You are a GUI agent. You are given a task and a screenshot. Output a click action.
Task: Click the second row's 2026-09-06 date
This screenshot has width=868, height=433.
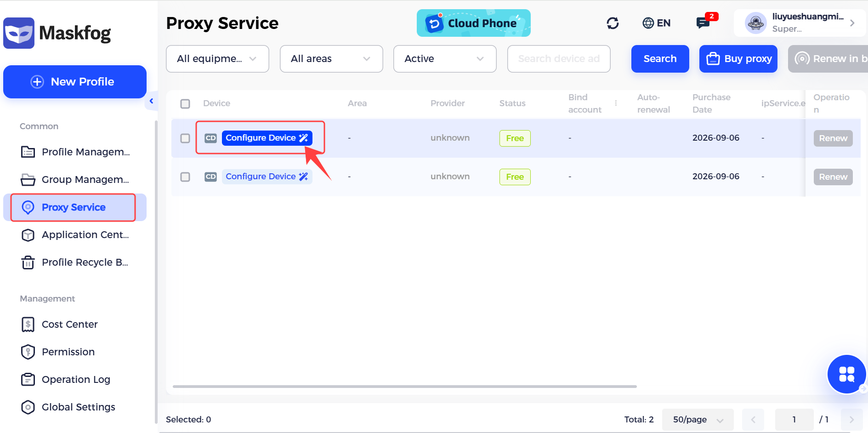click(716, 177)
